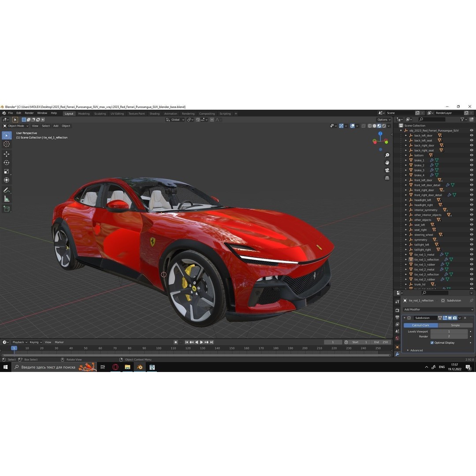Expand the back_left_door tree item
Viewport: 476px width, 476px height.
coord(406,136)
